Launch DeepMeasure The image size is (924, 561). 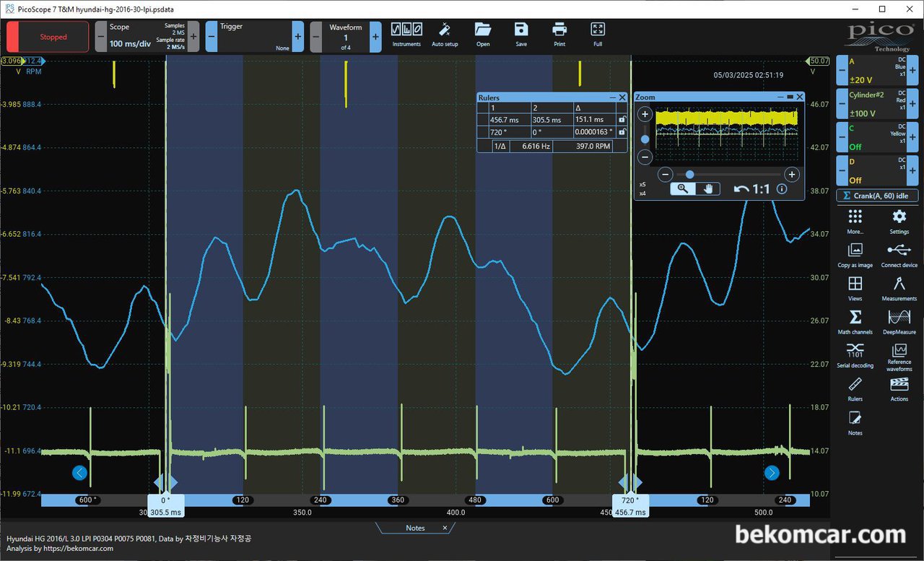click(x=899, y=322)
